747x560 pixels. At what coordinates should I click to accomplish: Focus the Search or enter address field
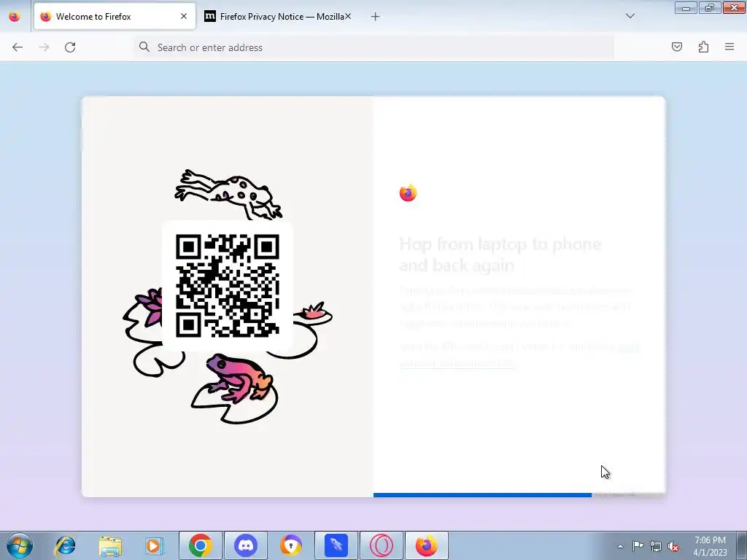(374, 47)
